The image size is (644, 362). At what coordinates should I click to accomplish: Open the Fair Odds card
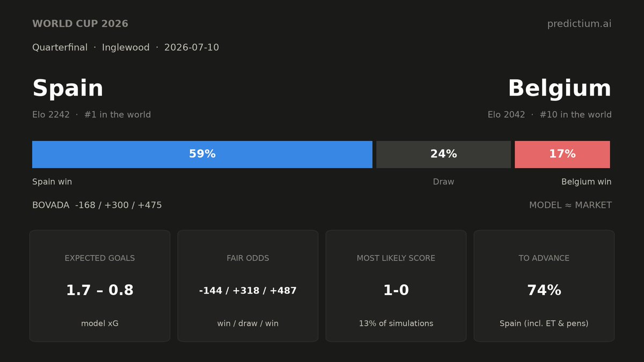click(248, 286)
